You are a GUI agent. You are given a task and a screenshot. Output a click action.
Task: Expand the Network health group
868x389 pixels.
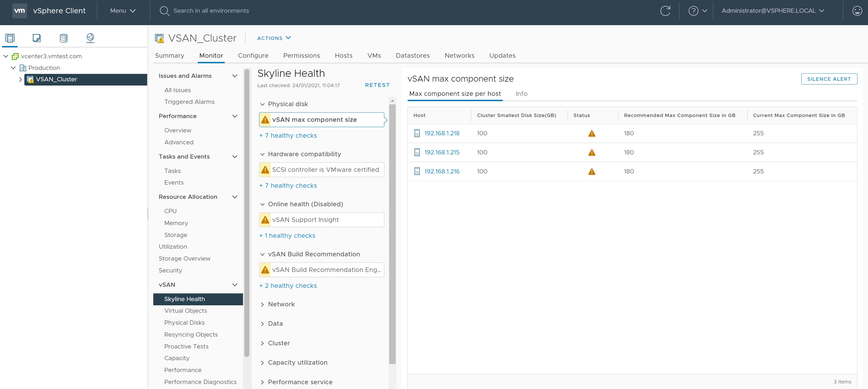click(x=262, y=304)
